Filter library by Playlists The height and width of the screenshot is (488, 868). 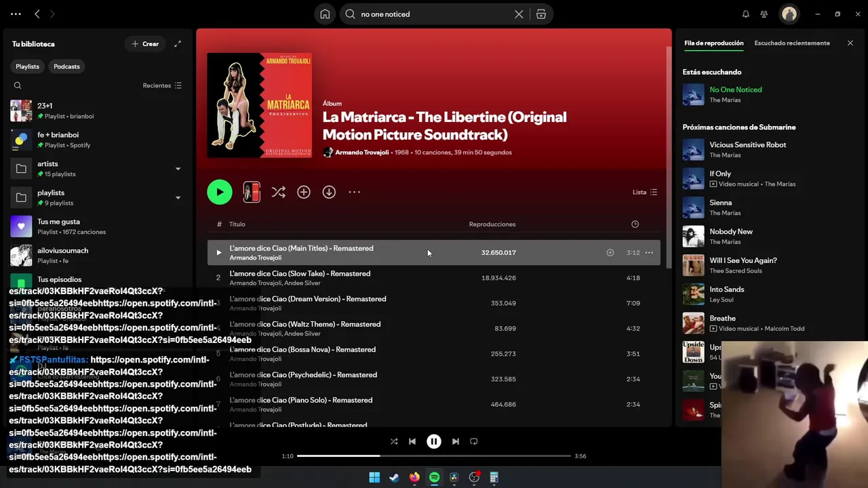click(28, 66)
